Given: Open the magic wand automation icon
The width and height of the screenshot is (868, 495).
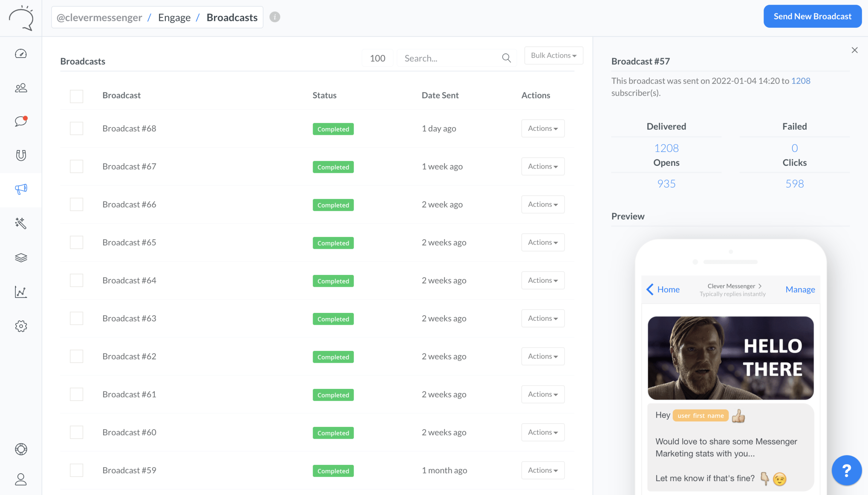Looking at the screenshot, I should click(21, 223).
